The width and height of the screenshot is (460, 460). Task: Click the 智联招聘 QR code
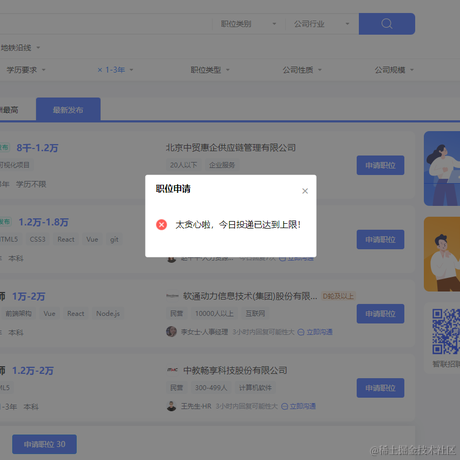(x=446, y=331)
